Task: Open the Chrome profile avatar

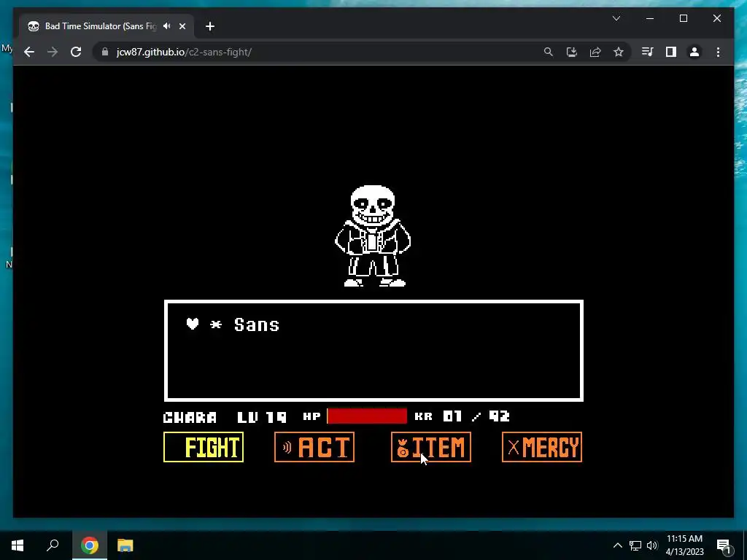Action: click(x=694, y=52)
